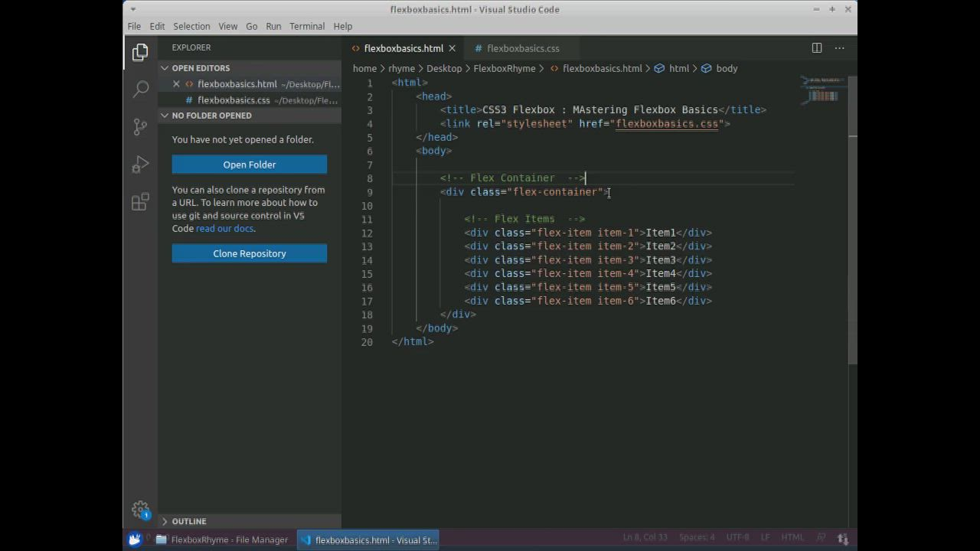This screenshot has height=551, width=980.
Task: Click the Split Editor Right icon
Action: [x=817, y=48]
